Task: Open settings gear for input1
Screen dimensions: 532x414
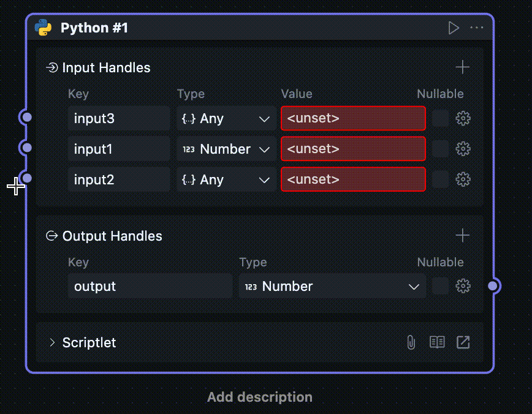Action: click(463, 149)
